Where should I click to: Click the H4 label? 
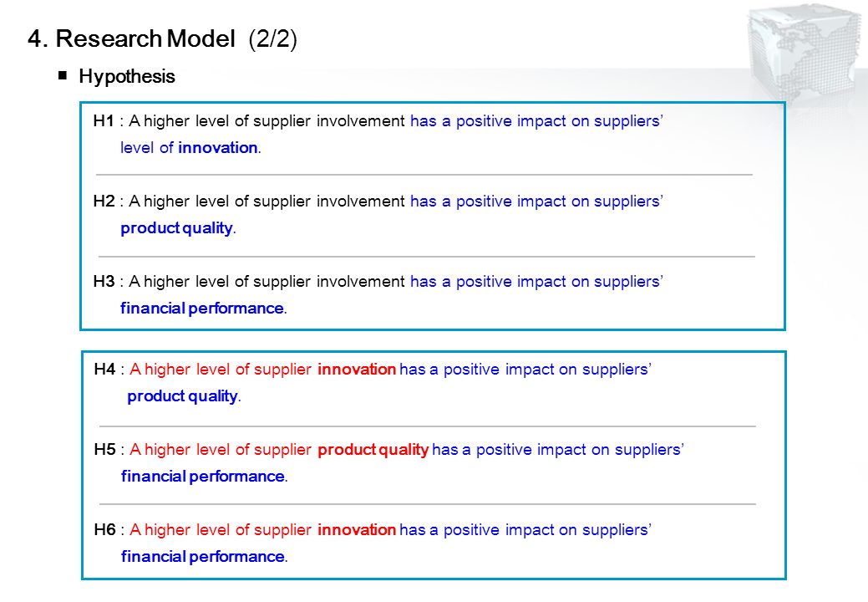[104, 369]
